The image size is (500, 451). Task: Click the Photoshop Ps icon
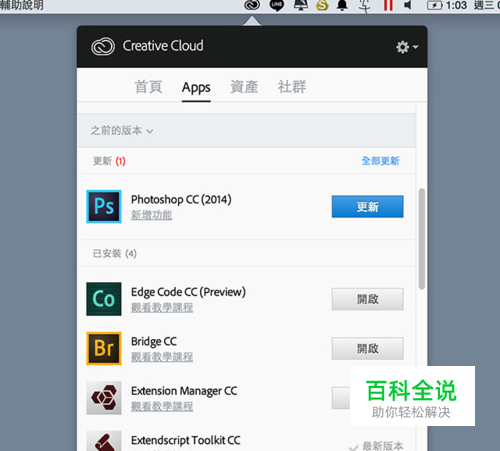click(104, 206)
